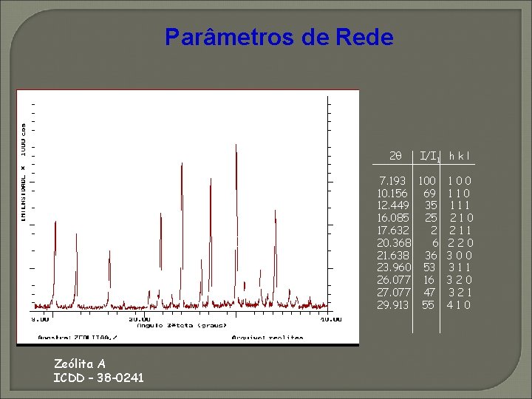The width and height of the screenshot is (532, 399).
Task: Click Miller index '3 0 0'
Action: coord(459,255)
